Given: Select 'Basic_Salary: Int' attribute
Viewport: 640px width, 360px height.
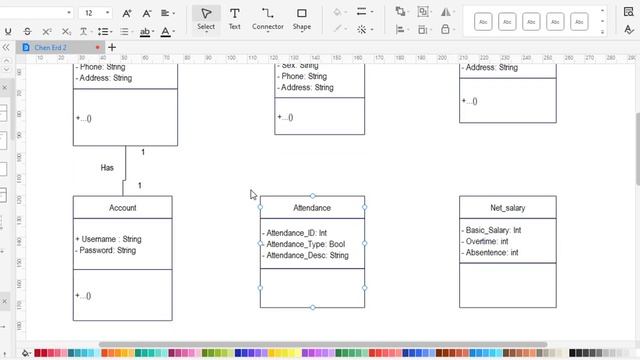Looking at the screenshot, I should coord(491,230).
